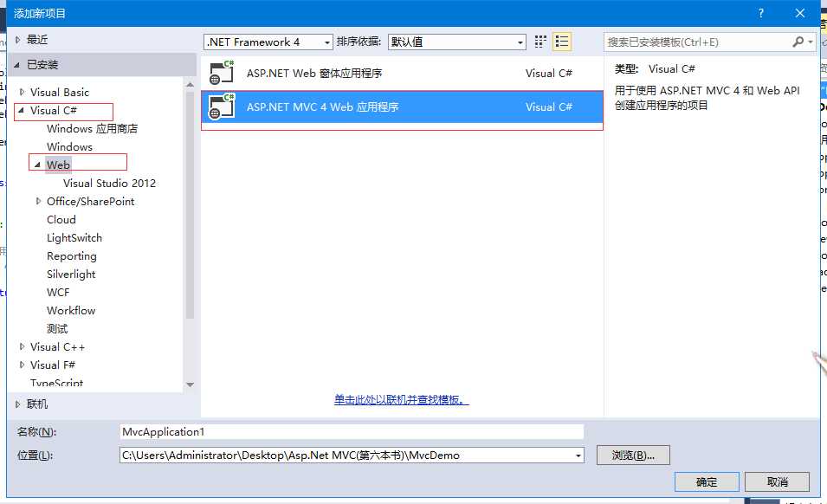The image size is (827, 504).
Task: Select Visual Studio 2012 under Web
Action: [x=109, y=184]
